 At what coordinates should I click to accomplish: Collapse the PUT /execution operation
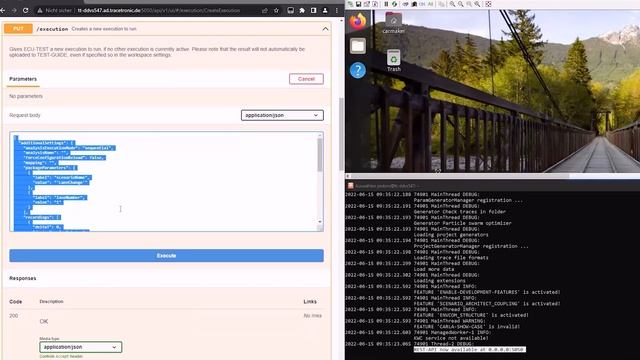pyautogui.click(x=325, y=29)
